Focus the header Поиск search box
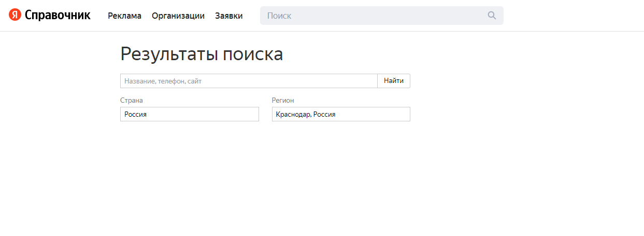Screen dimensions: 644x236 pyautogui.click(x=382, y=16)
